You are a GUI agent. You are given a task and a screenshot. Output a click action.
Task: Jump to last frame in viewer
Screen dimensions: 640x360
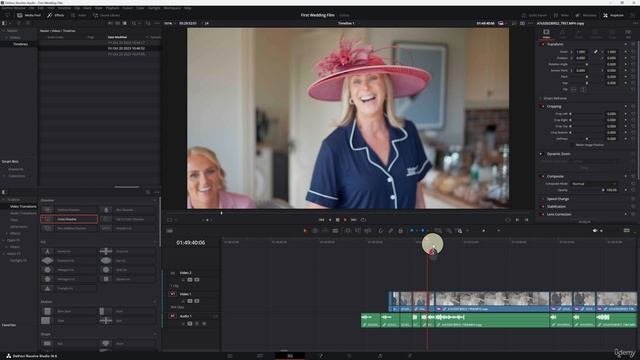[354, 220]
